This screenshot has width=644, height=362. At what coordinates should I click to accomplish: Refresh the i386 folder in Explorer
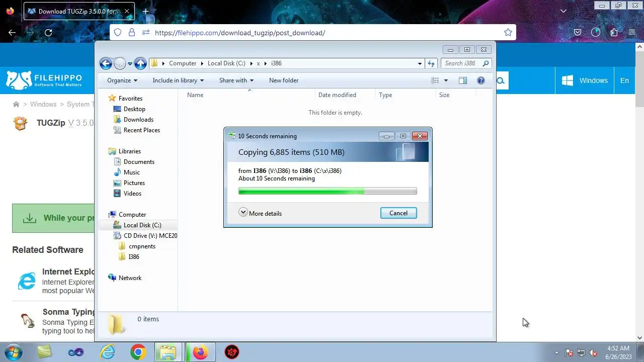coord(431,63)
